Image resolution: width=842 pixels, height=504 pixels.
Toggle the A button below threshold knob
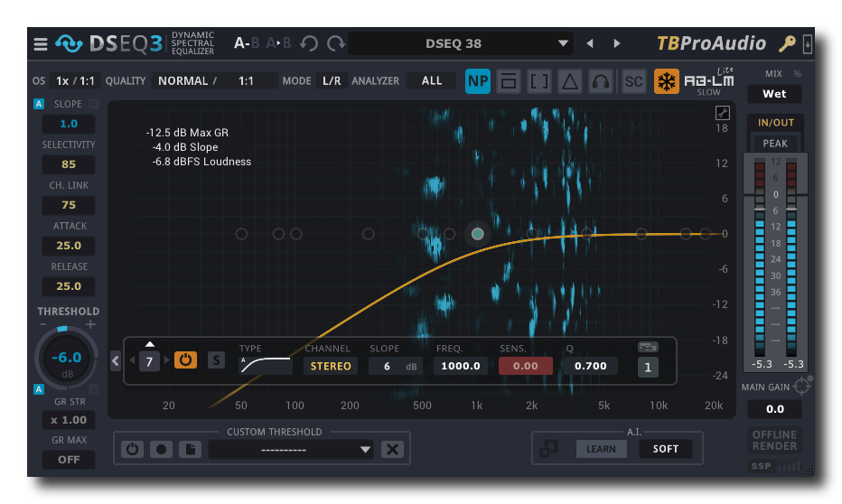[39, 389]
